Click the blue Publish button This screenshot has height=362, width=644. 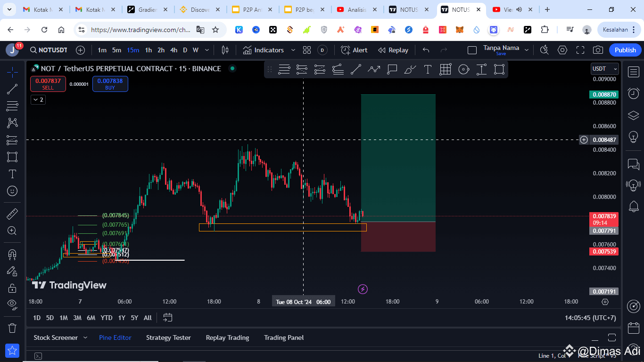click(625, 49)
